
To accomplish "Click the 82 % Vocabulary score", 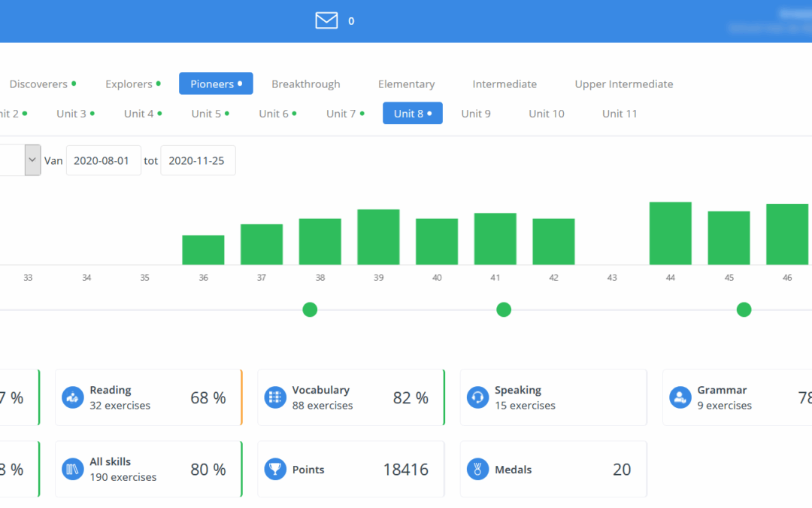I will 411,397.
